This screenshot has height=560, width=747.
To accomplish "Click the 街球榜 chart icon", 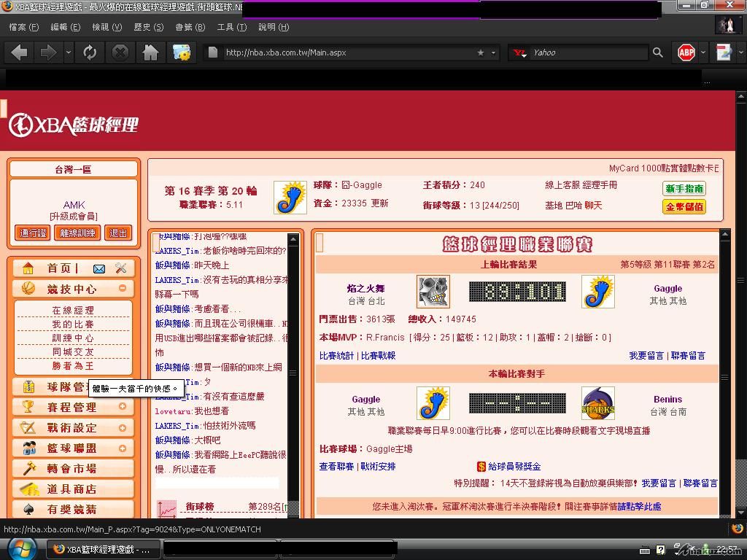I will pyautogui.click(x=167, y=509).
